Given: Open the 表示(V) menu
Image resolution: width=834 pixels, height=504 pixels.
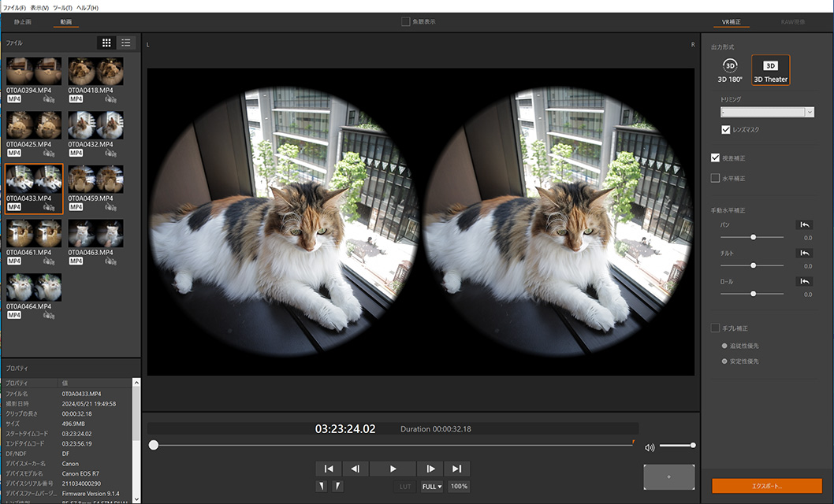Looking at the screenshot, I should coord(39,7).
